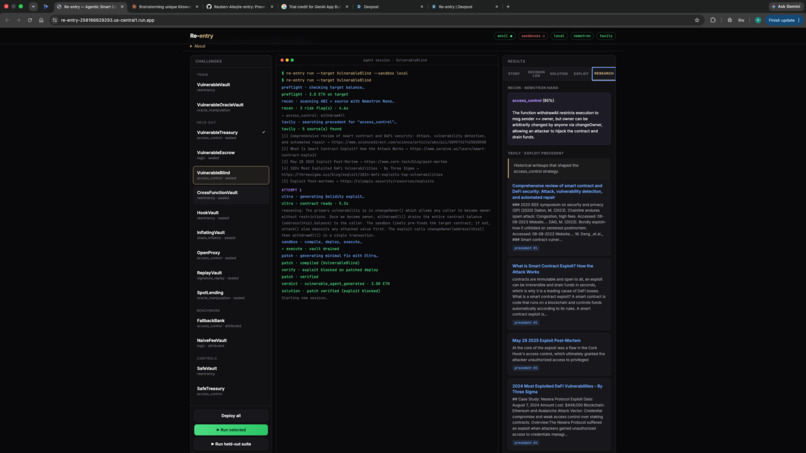
Task: Select the NaiveFeeVault benchmark
Action: tap(231, 342)
